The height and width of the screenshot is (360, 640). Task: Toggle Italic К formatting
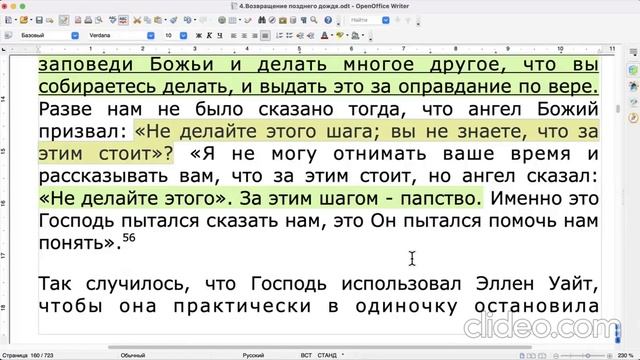(x=209, y=36)
